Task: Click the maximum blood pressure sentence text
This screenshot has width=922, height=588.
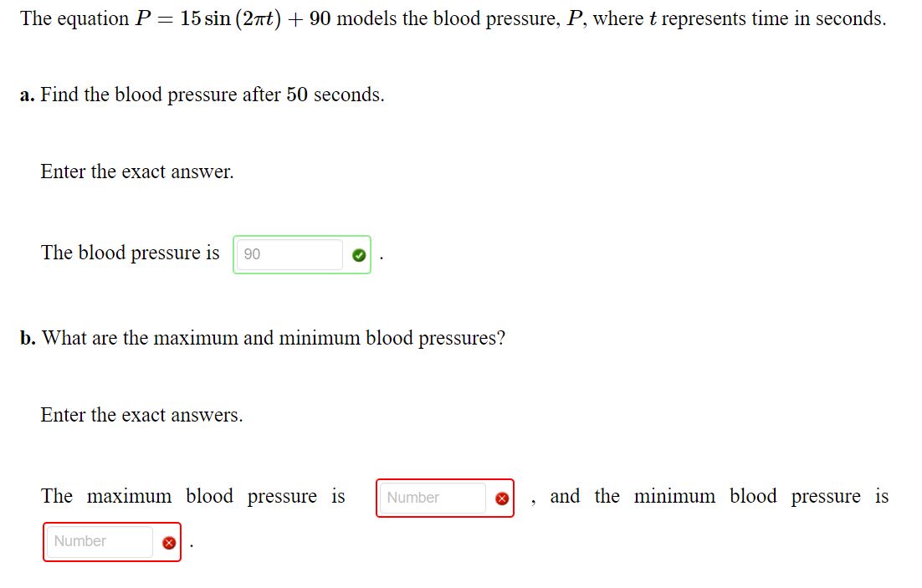Action: tap(192, 496)
